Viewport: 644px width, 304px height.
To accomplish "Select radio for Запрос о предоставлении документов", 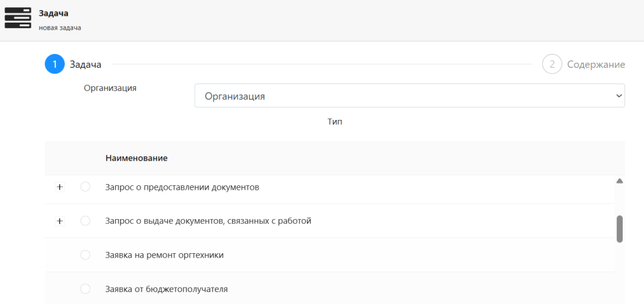I will pyautogui.click(x=85, y=187).
